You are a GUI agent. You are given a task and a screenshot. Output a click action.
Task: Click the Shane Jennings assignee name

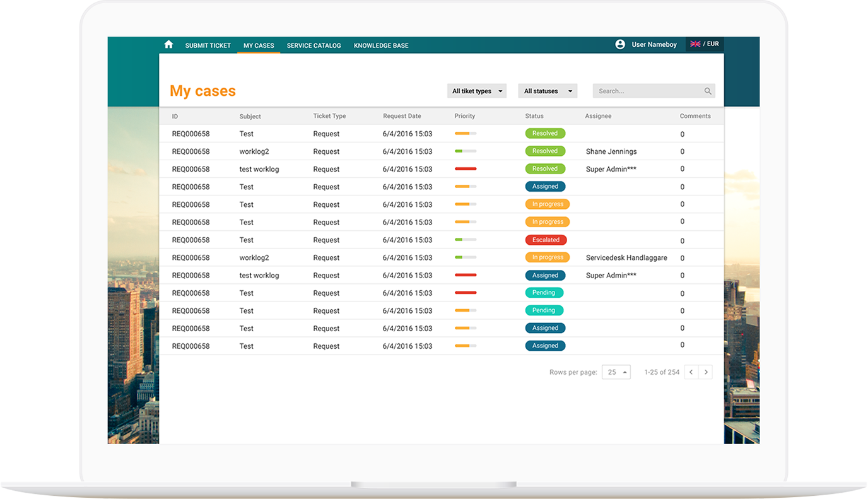click(611, 151)
